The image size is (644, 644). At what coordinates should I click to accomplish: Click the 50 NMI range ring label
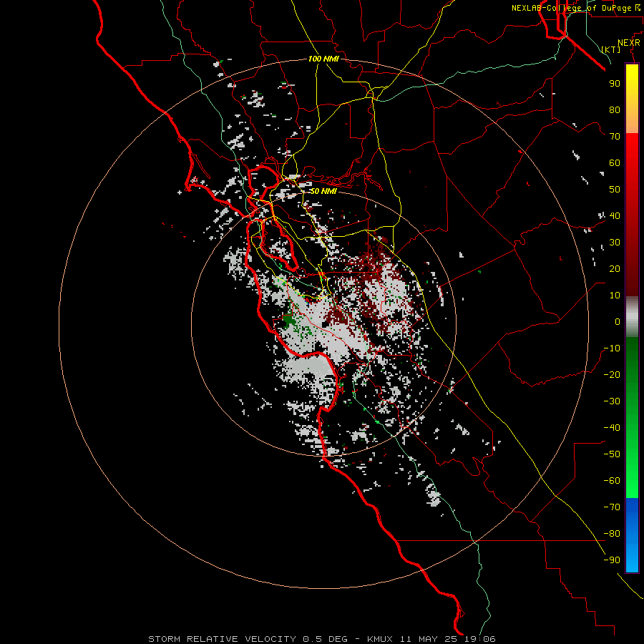pos(323,191)
